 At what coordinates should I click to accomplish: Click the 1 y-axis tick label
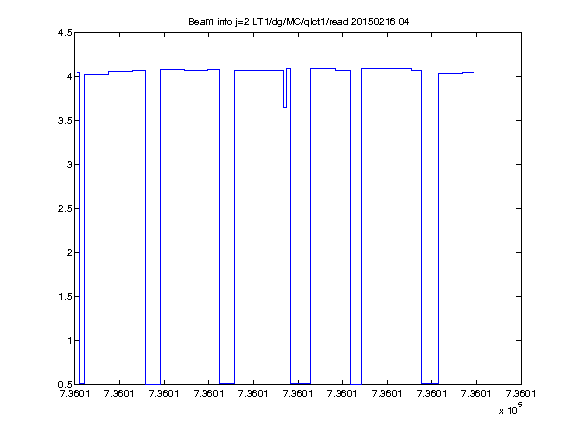tap(69, 341)
